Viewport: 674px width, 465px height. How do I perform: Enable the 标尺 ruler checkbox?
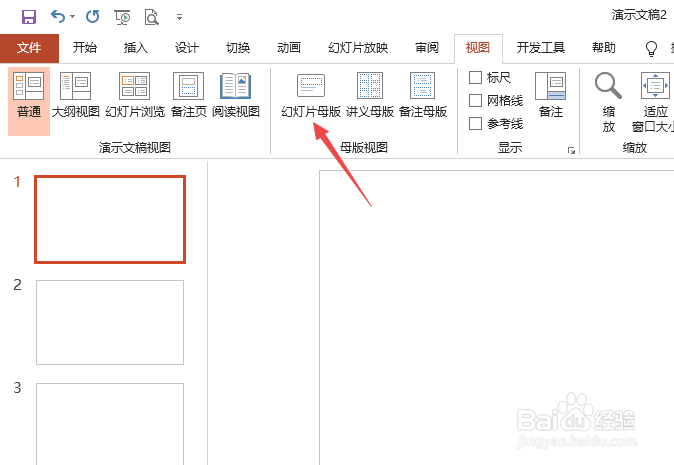[x=475, y=78]
